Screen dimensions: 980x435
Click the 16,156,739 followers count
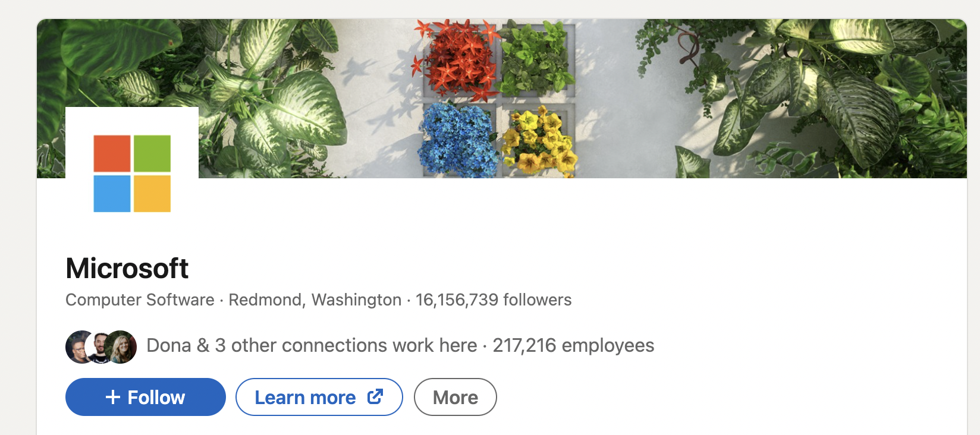pos(493,300)
